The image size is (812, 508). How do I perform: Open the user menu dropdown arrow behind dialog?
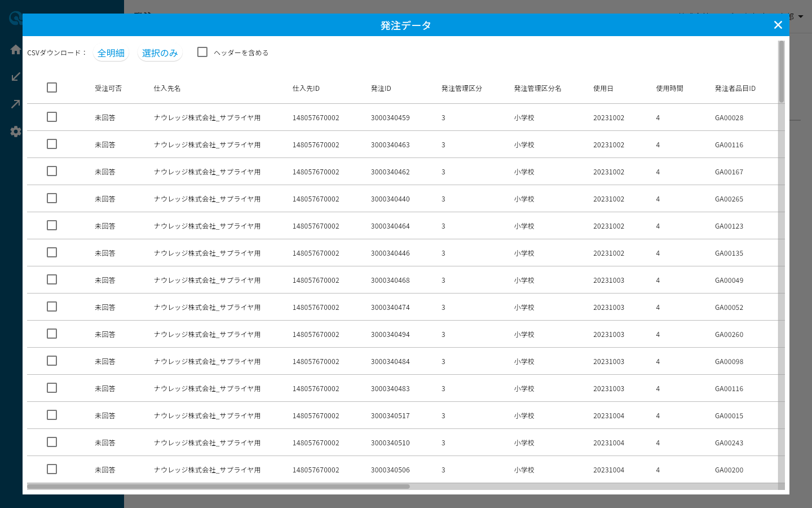[801, 17]
